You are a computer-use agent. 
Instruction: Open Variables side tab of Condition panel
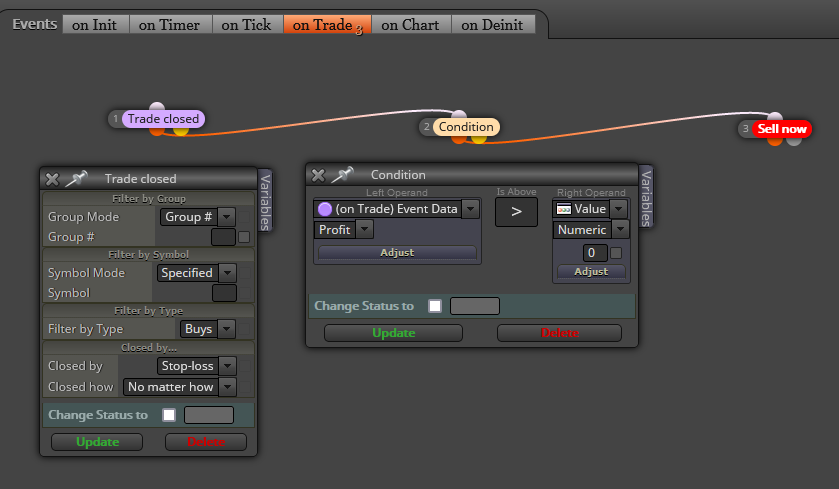click(x=646, y=197)
